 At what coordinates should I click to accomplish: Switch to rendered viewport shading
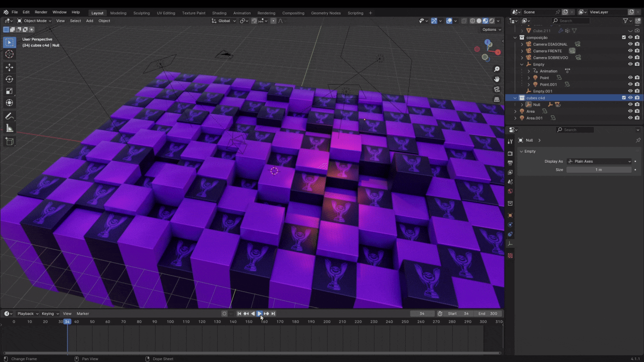click(492, 21)
